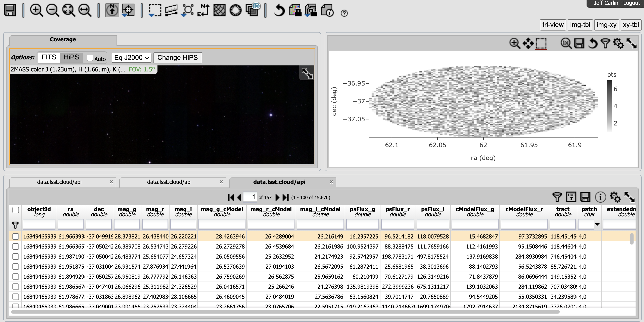Zoom out with the minus magnifier icon

(53, 10)
